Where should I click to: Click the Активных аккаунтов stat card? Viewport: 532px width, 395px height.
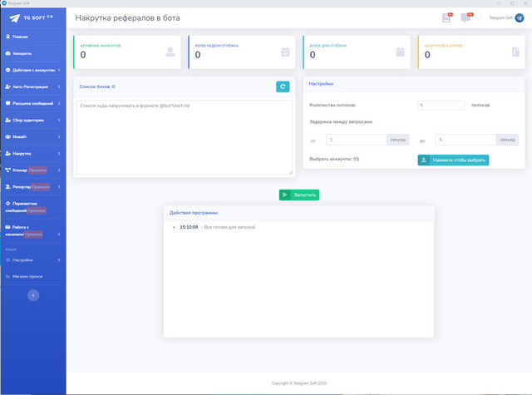127,52
